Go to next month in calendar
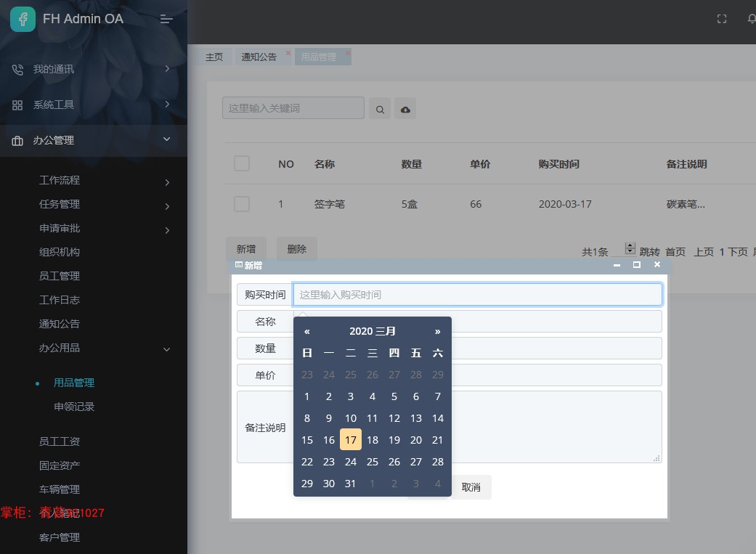 437,331
